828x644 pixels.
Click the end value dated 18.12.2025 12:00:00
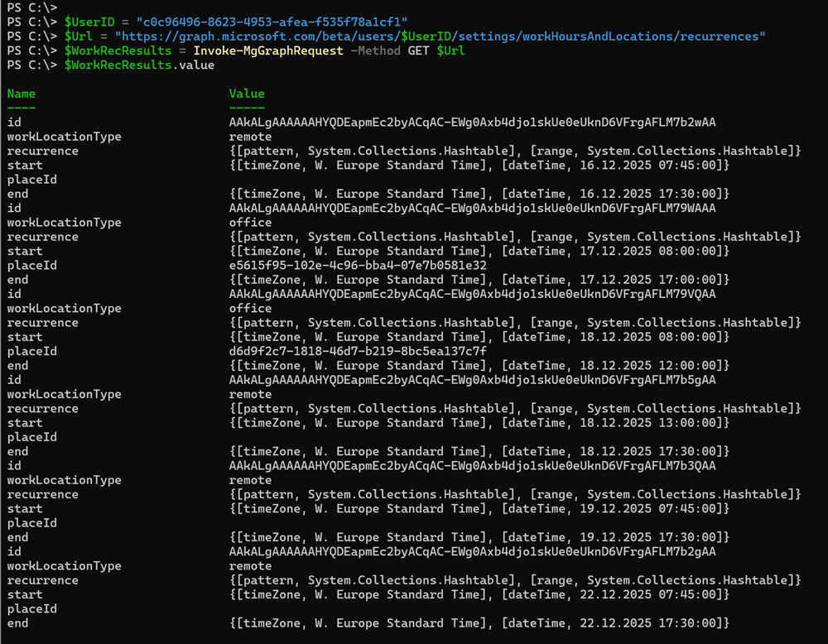click(479, 366)
